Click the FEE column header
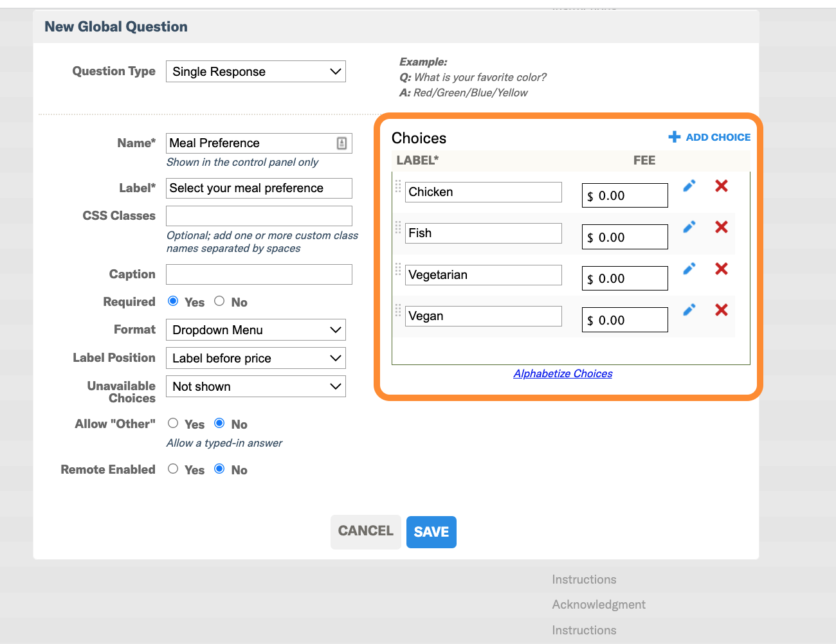Screen dimensions: 836x644 (x=644, y=161)
